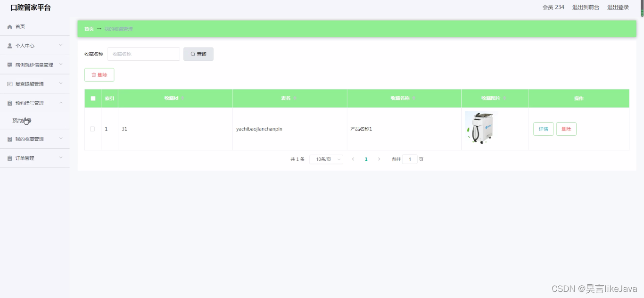Click the 我的收藏管理 breadcrumb text
The width and height of the screenshot is (644, 298).
[x=119, y=29]
